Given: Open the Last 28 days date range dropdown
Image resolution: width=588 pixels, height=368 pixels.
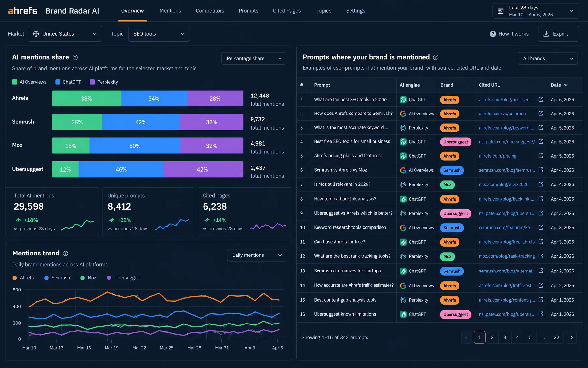Looking at the screenshot, I should (x=536, y=11).
